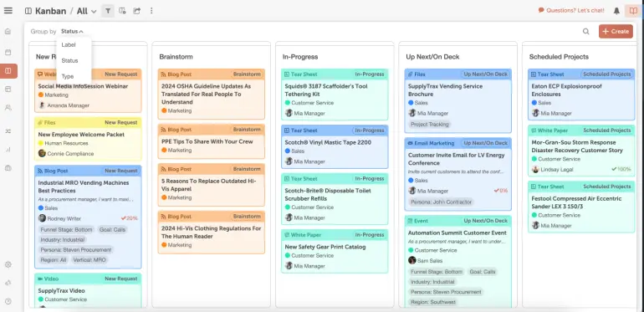Go to Home in left sidebar

(x=8, y=32)
